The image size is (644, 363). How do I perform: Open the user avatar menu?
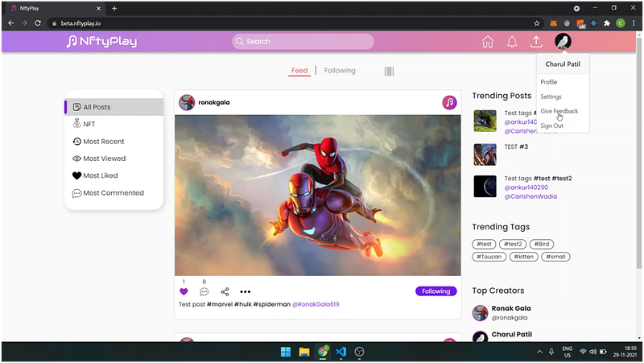click(x=563, y=42)
